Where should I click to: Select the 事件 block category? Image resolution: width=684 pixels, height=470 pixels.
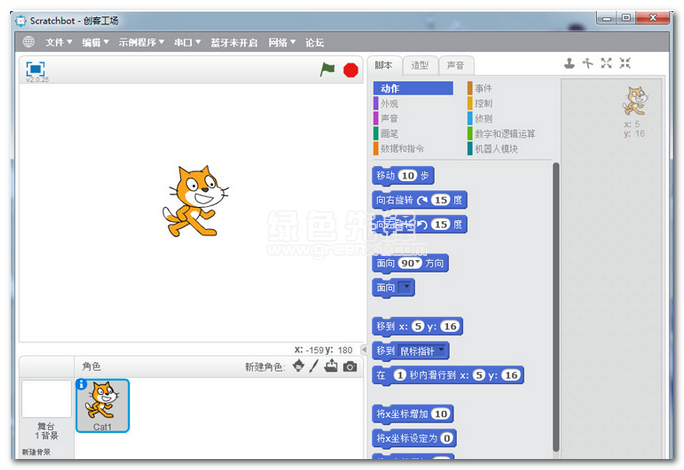click(x=480, y=88)
